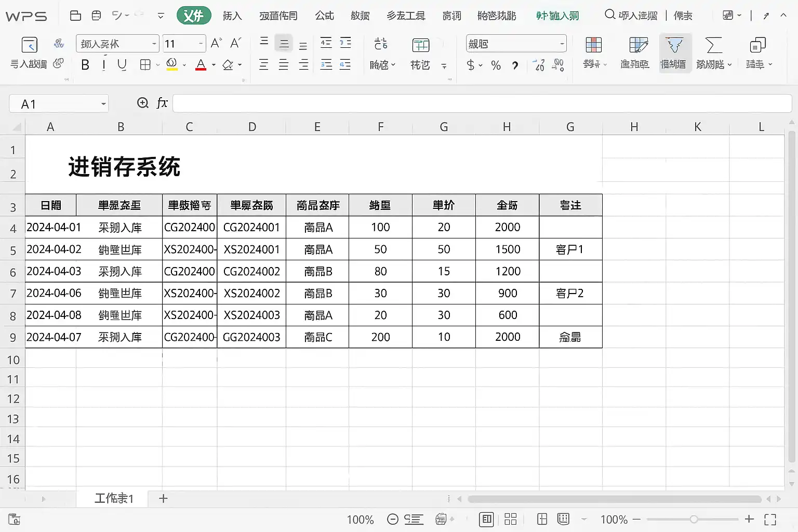Click the AutoSum sigma icon
The image size is (798, 532).
click(x=714, y=46)
